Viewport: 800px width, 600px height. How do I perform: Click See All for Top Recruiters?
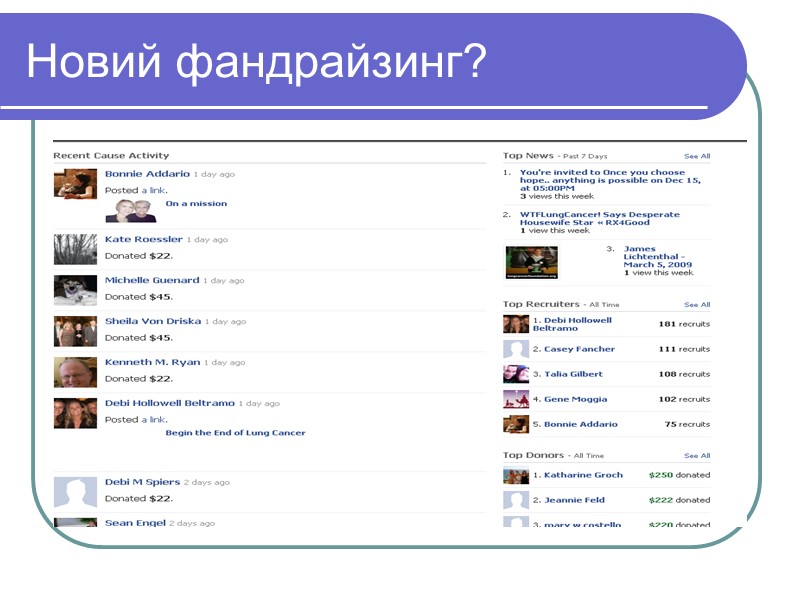[697, 305]
